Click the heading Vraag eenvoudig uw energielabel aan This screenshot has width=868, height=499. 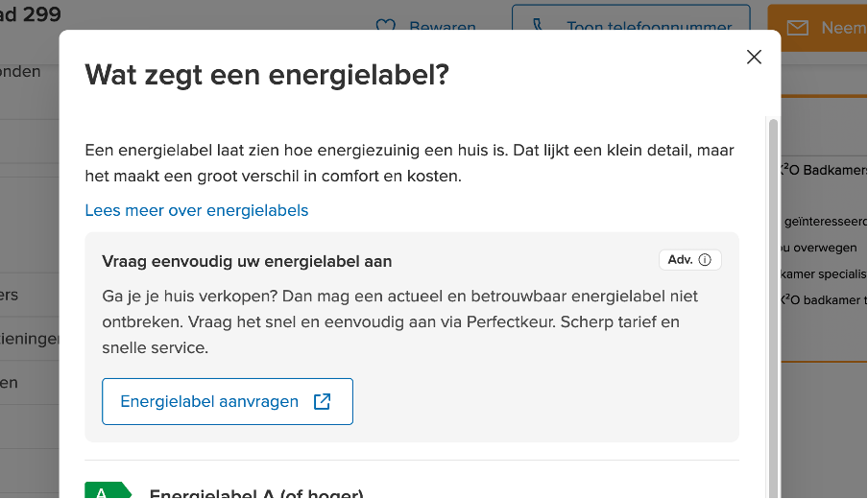(x=247, y=262)
